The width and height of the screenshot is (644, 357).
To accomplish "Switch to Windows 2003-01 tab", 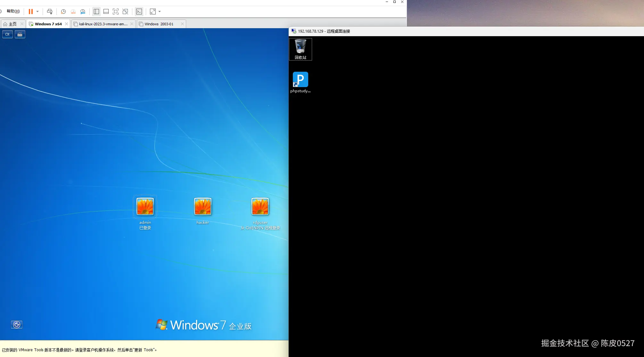I will coord(159,24).
